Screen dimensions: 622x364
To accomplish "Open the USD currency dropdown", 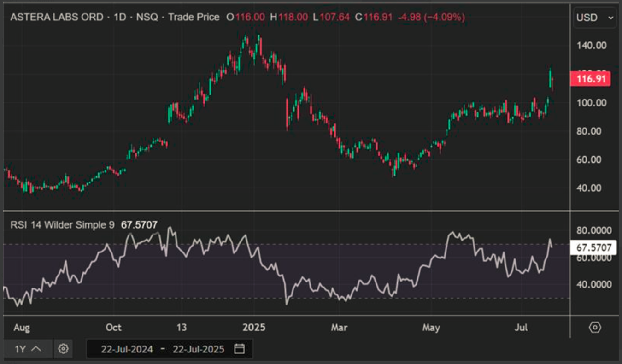I will (594, 18).
